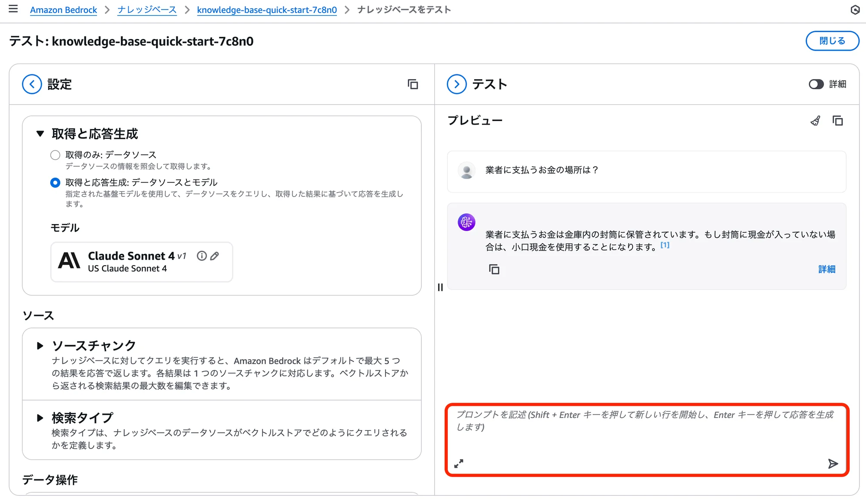Expand the 検索タイプ section
The width and height of the screenshot is (866, 504).
click(x=40, y=417)
